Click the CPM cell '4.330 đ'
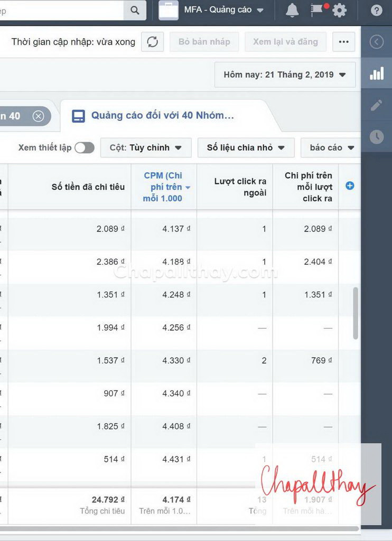This screenshot has width=392, height=541. [176, 360]
